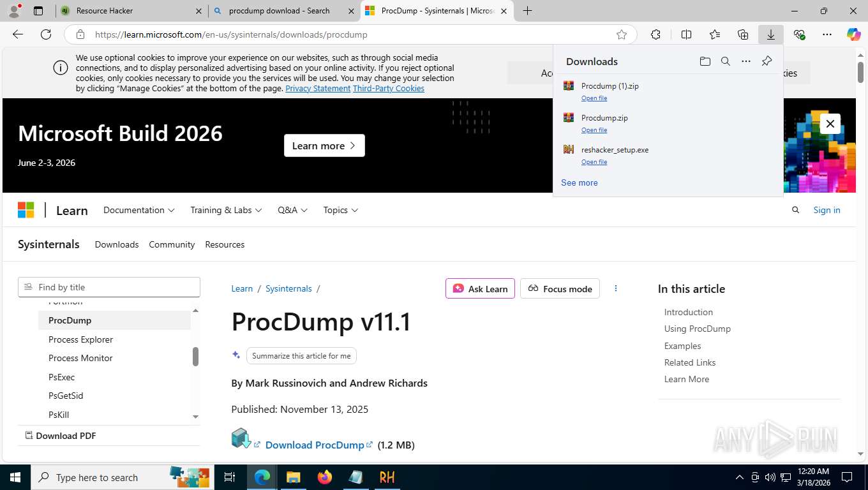Image resolution: width=868 pixels, height=490 pixels.
Task: Select Process Monitor in the tree
Action: tap(80, 358)
